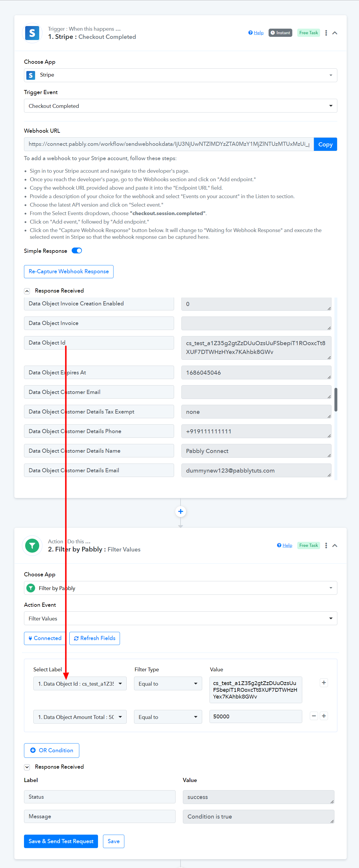Image resolution: width=359 pixels, height=868 pixels.
Task: Collapse Response Received in Stripe step
Action: [27, 291]
